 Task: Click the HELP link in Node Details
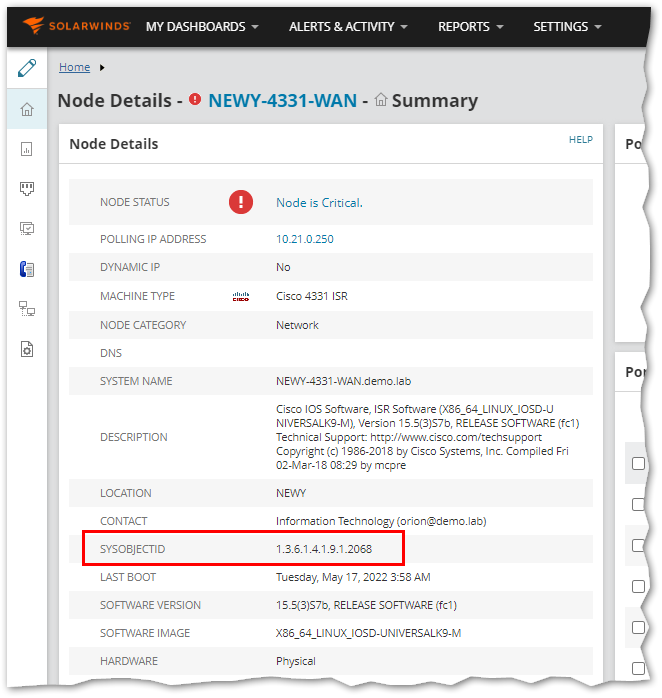(x=581, y=140)
